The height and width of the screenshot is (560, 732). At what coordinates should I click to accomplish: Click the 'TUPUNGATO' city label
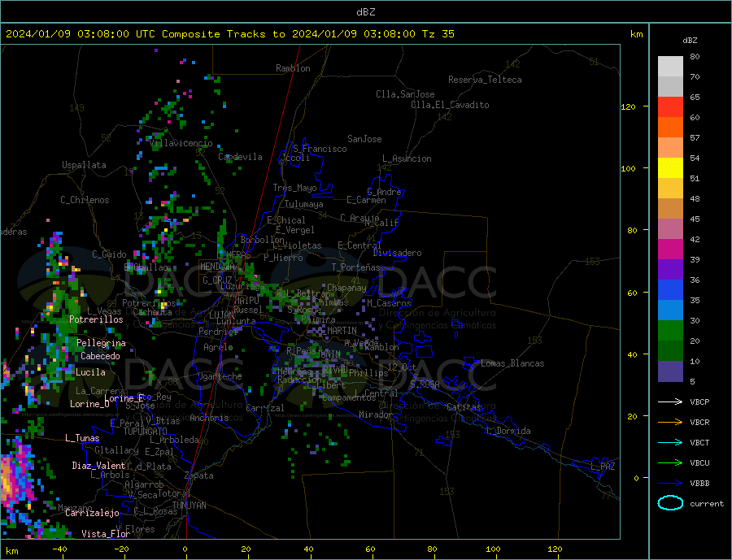(x=146, y=431)
